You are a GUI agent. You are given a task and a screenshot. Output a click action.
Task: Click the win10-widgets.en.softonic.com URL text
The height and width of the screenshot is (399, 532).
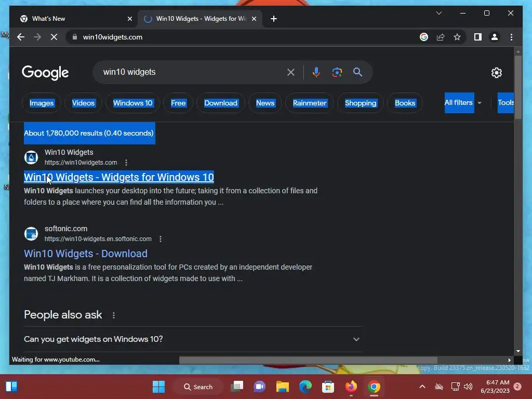(98, 239)
